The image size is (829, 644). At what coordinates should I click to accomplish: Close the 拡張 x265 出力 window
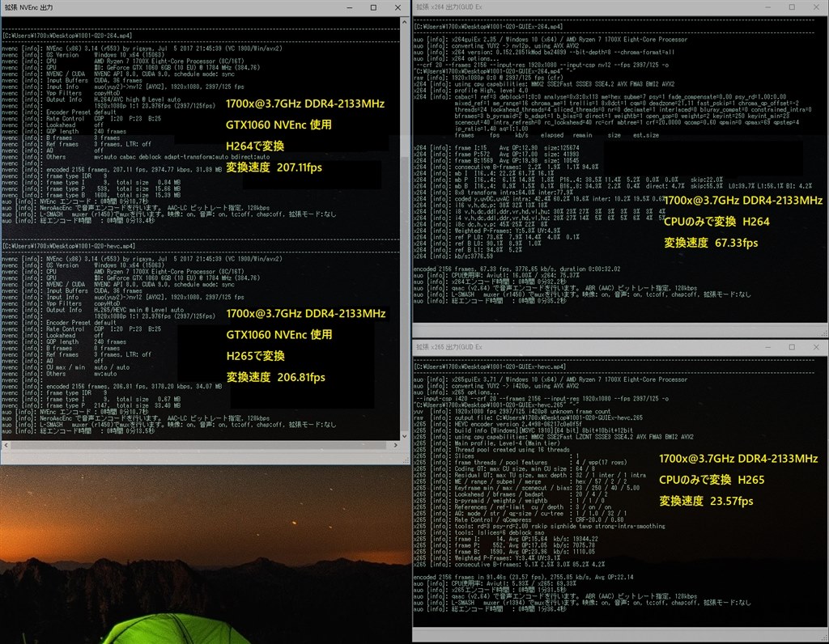coord(816,347)
